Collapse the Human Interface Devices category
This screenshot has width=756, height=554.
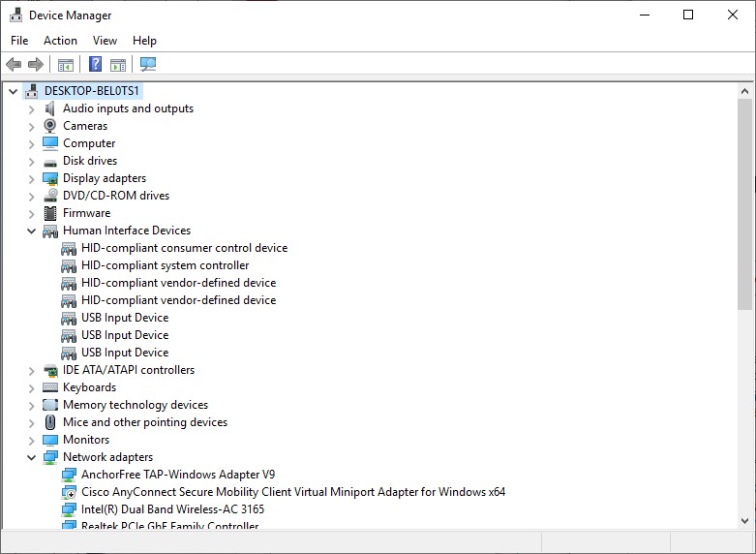(x=31, y=231)
